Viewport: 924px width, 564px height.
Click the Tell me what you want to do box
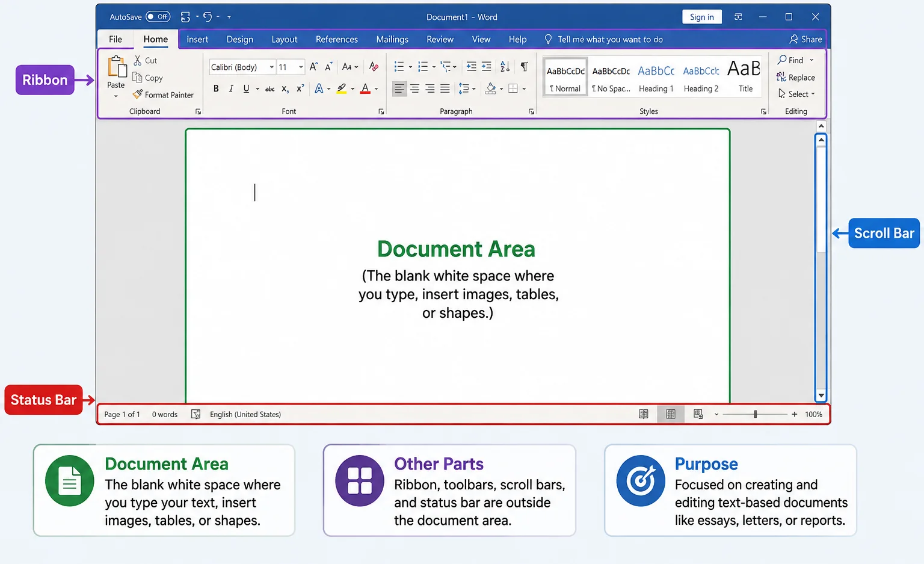point(603,39)
